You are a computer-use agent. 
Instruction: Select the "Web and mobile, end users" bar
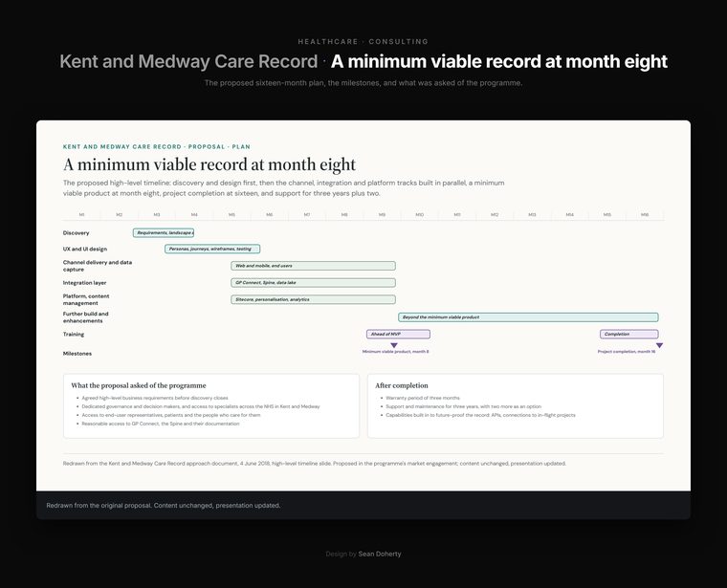pos(313,266)
